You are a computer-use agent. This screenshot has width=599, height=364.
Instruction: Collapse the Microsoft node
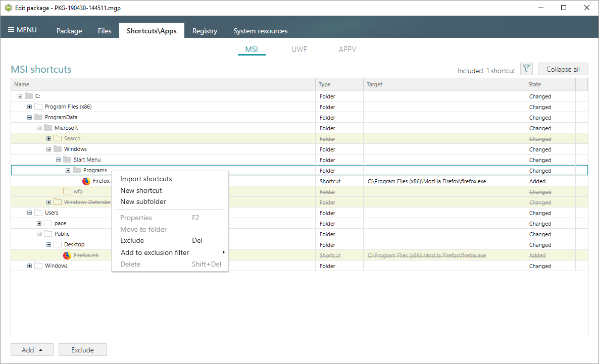[x=39, y=128]
